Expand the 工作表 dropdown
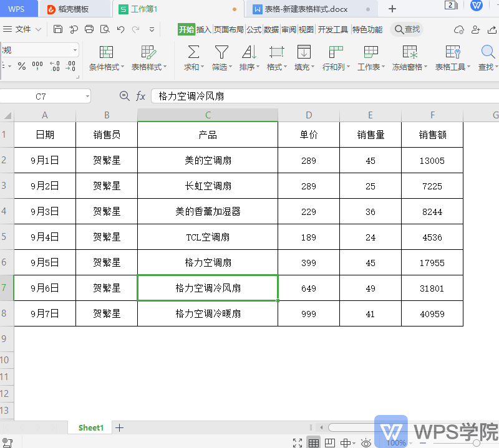This screenshot has height=448, width=499. (383, 67)
